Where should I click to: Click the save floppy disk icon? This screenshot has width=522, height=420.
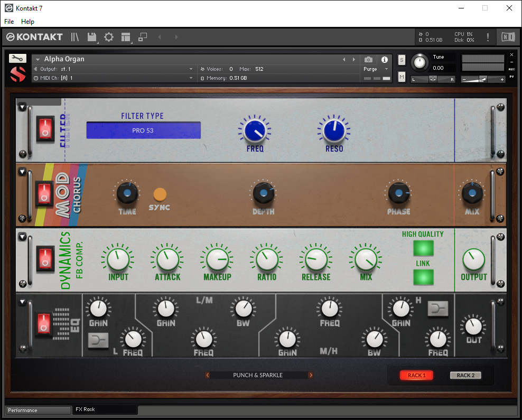pyautogui.click(x=92, y=37)
